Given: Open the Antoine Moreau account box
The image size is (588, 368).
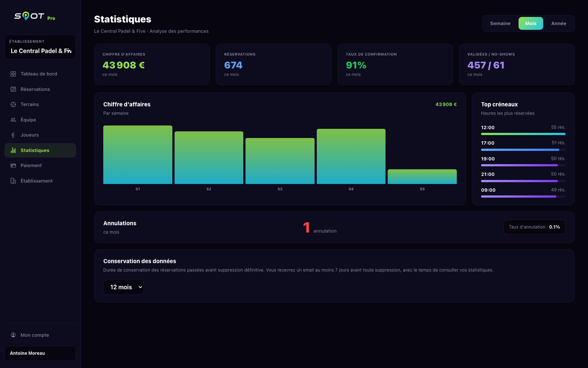Looking at the screenshot, I should pyautogui.click(x=40, y=353).
